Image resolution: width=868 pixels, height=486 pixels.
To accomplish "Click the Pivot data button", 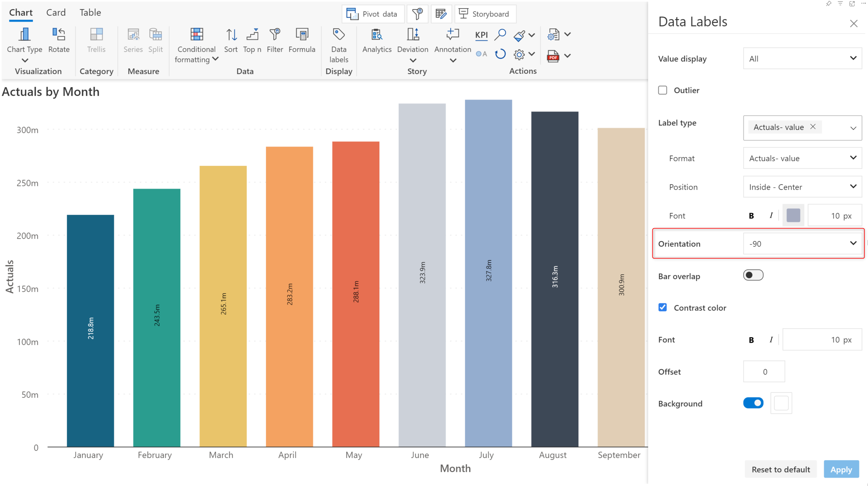I will pos(373,14).
